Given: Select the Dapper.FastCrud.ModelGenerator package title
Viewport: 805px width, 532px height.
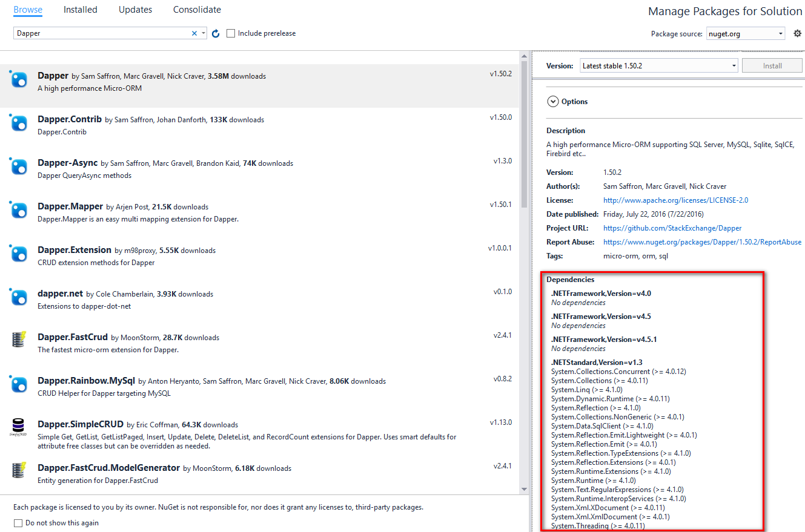Looking at the screenshot, I should (108, 468).
